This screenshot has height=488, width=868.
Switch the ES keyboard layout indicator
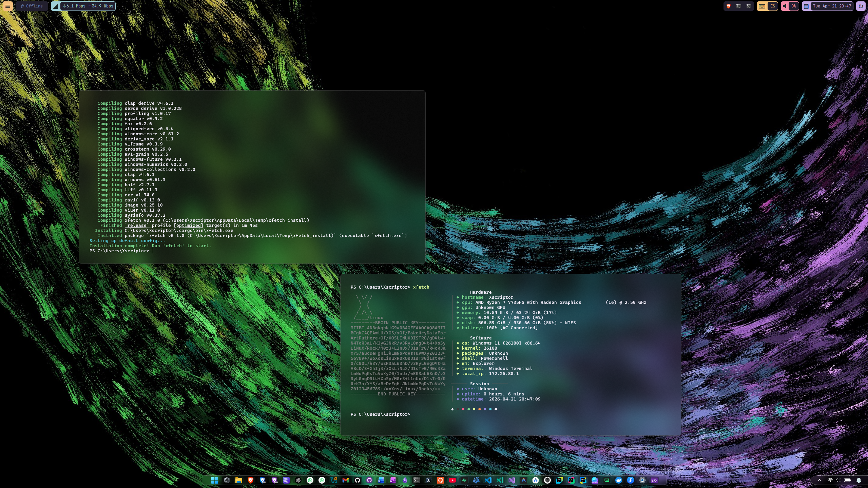772,6
